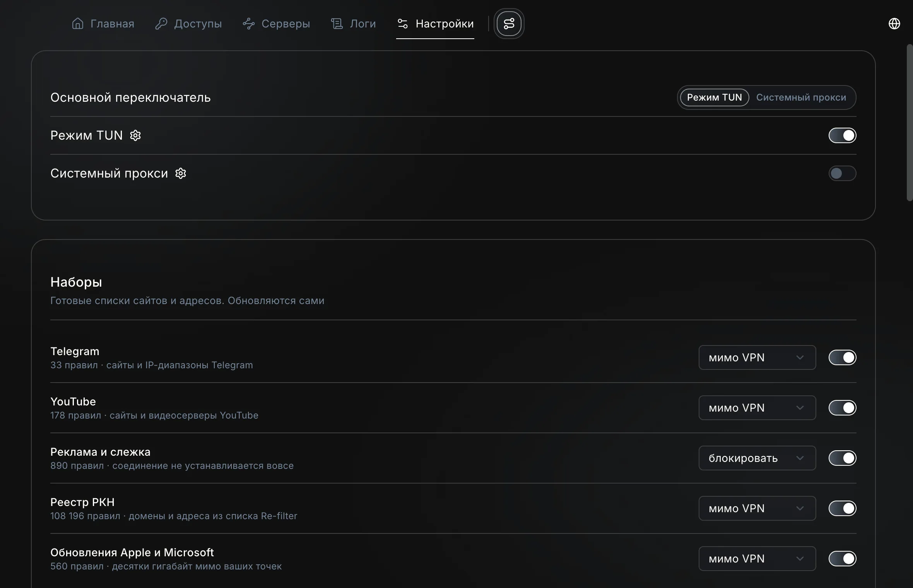Click the key icon beside Доступы
The width and height of the screenshot is (913, 588).
pos(161,24)
